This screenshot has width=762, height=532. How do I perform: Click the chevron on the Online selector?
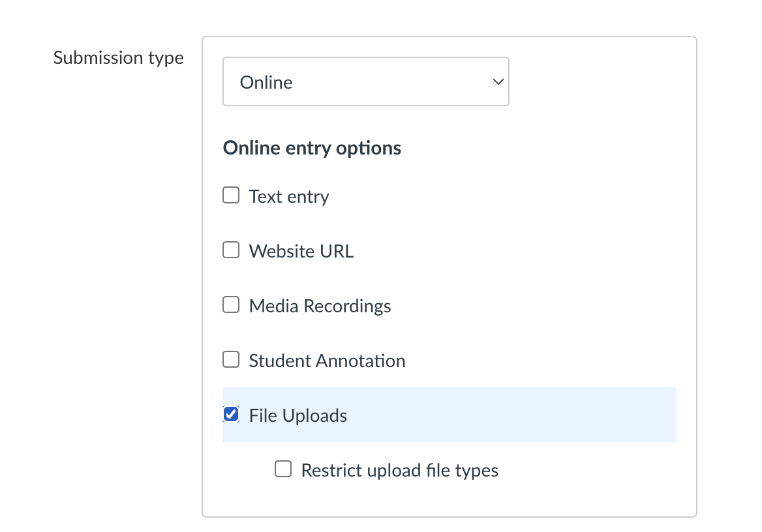497,81
